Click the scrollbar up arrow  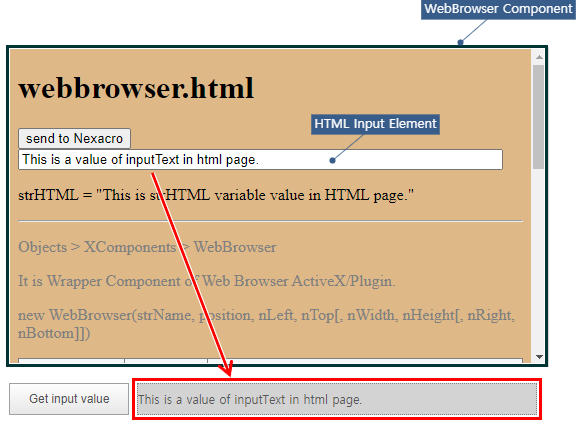click(539, 57)
